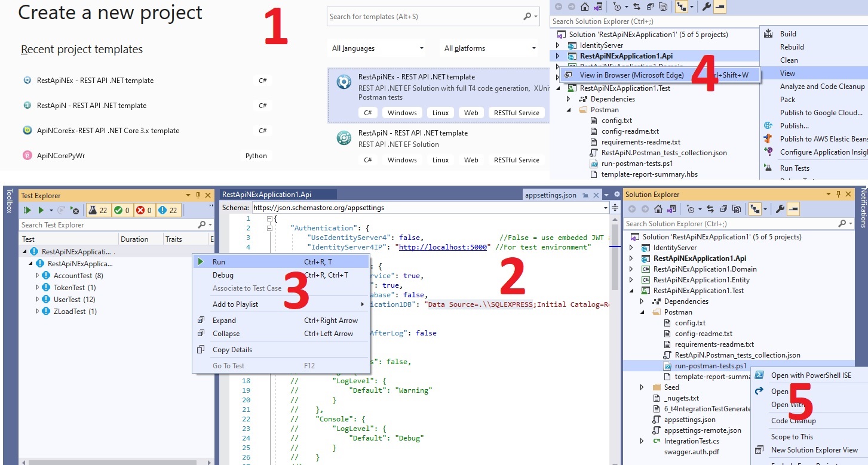Image resolution: width=868 pixels, height=465 pixels.
Task: Choose Open with PowerShell ISE
Action: click(811, 375)
